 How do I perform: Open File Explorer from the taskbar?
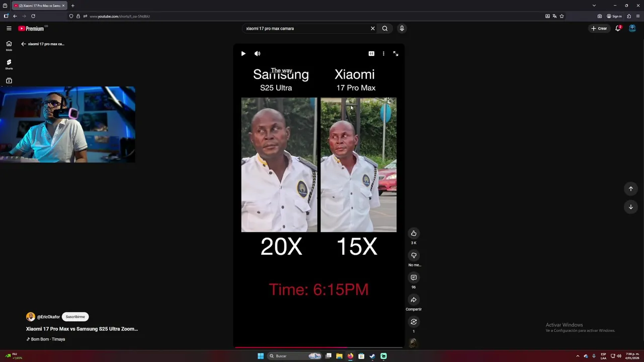339,356
